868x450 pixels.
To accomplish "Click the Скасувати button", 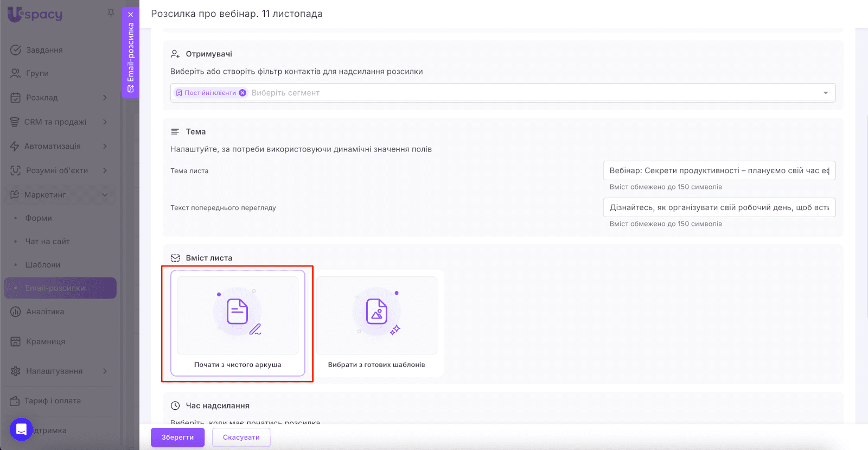I will (241, 438).
